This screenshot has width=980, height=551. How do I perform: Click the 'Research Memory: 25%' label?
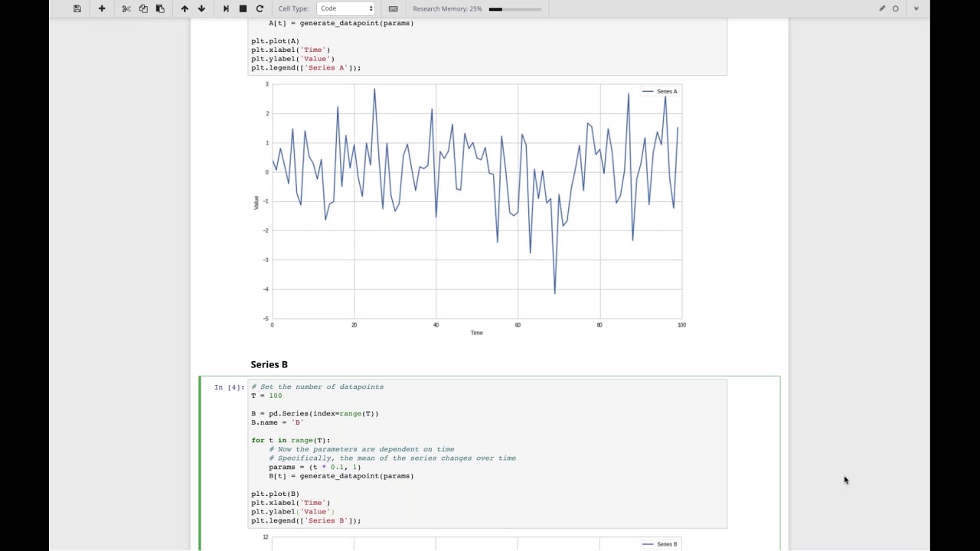point(447,8)
